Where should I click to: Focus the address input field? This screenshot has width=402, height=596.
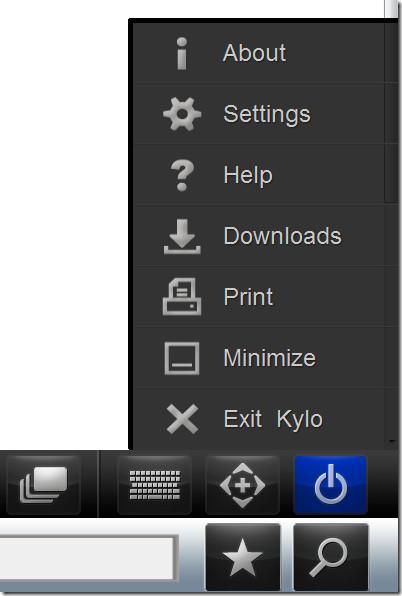[x=88, y=558]
